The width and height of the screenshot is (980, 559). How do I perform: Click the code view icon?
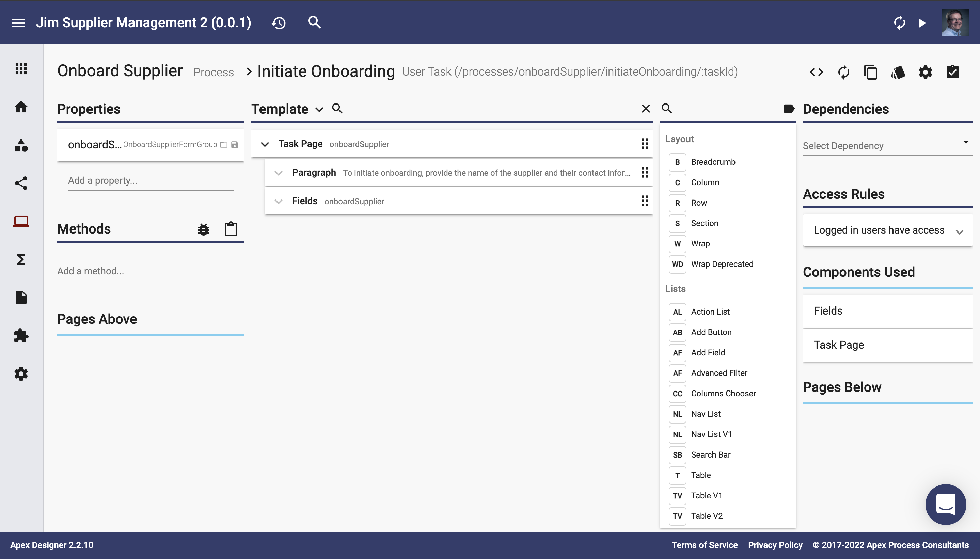click(x=817, y=72)
